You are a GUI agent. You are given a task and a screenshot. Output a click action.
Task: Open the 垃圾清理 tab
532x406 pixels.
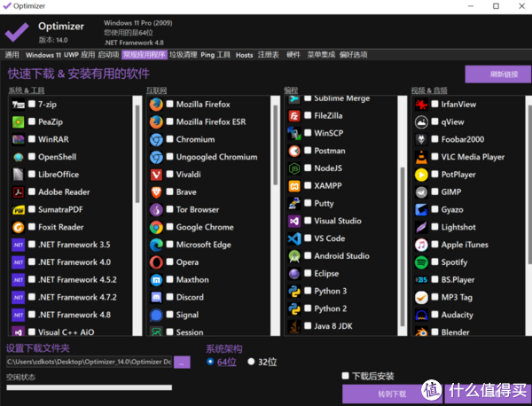[x=184, y=55]
